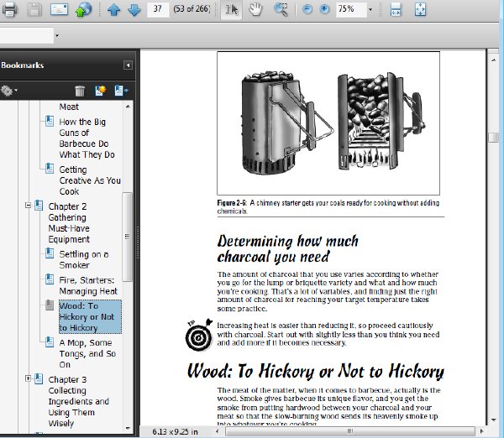
Task: Click the page number field showing 37
Action: pyautogui.click(x=158, y=9)
